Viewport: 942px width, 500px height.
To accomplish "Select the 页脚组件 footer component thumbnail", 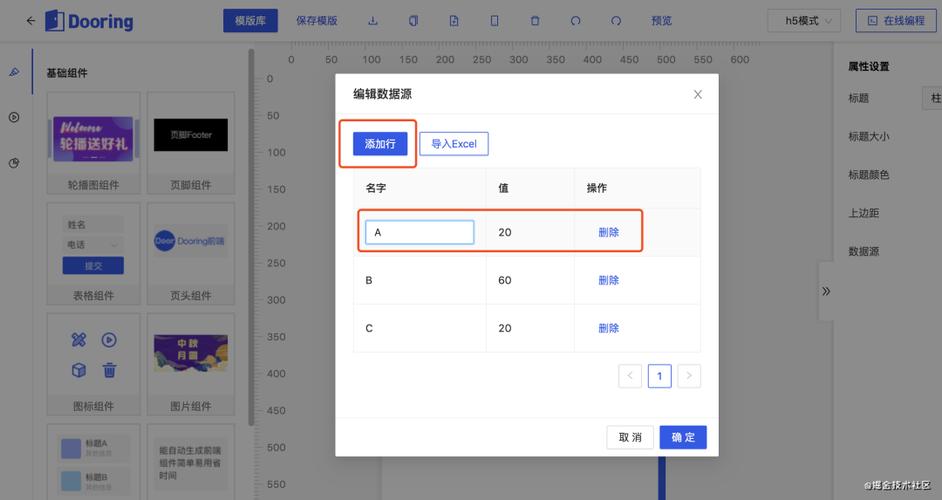I will [190, 143].
